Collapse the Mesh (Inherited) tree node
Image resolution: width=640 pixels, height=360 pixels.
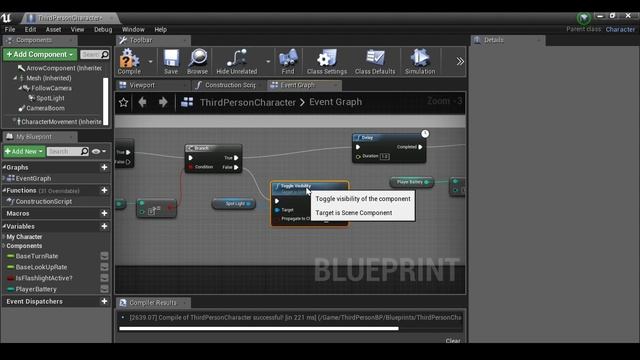tap(15, 78)
